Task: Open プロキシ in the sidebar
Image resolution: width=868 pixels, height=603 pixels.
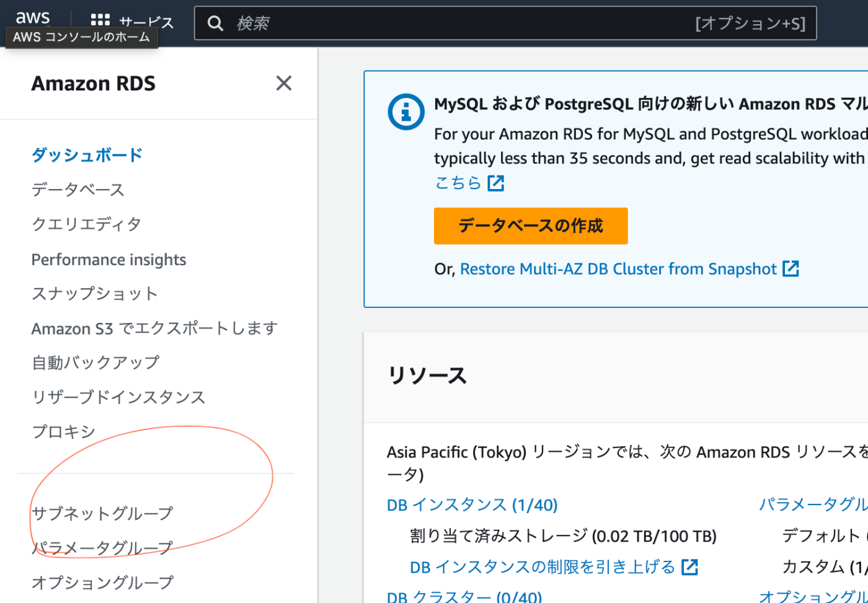Action: 63,431
